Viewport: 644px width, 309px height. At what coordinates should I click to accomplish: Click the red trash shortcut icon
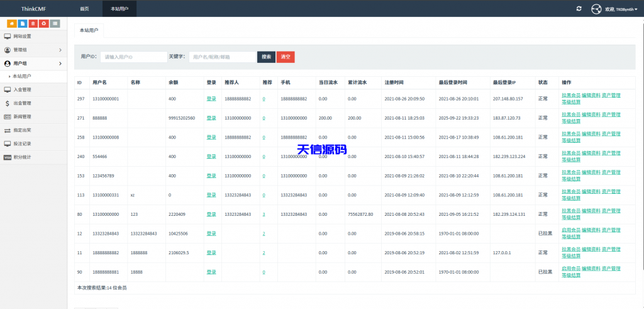[33, 23]
